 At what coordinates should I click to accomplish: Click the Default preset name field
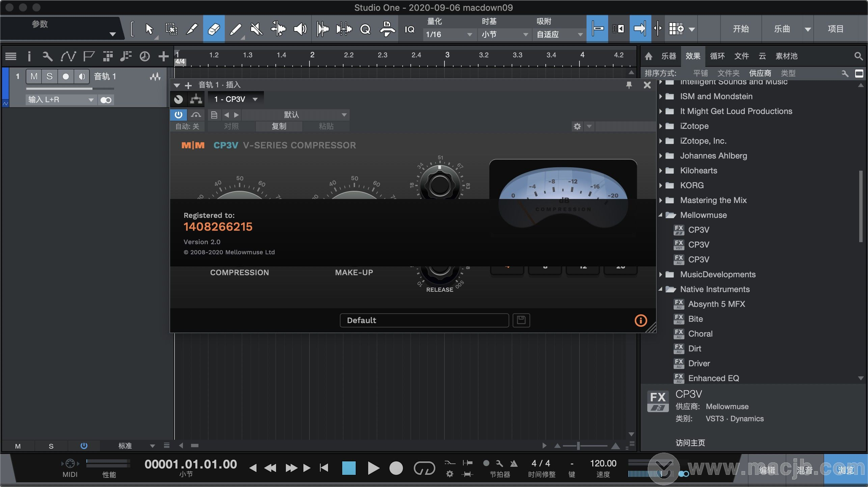pyautogui.click(x=424, y=320)
